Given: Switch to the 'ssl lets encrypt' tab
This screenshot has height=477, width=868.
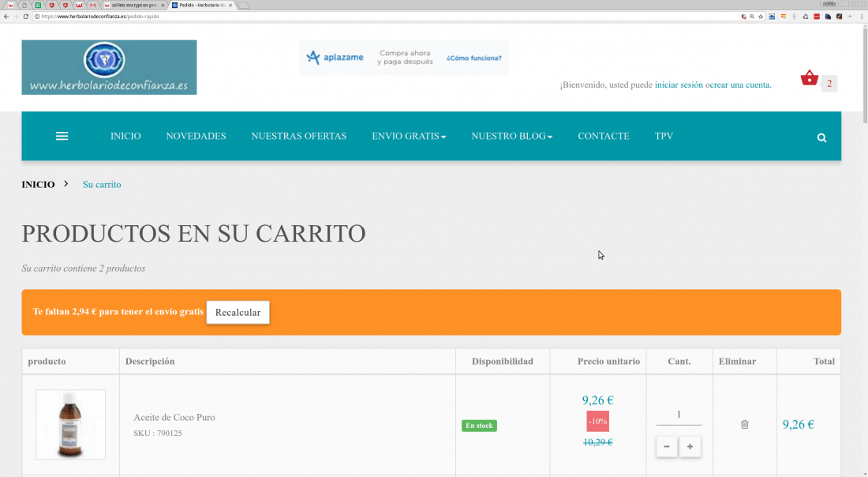Looking at the screenshot, I should click(133, 5).
